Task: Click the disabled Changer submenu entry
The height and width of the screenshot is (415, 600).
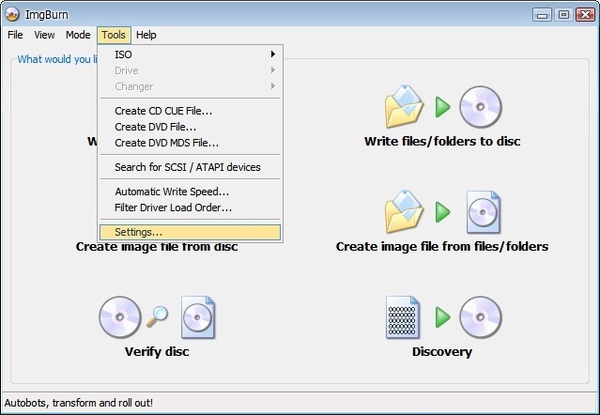Action: (x=191, y=86)
